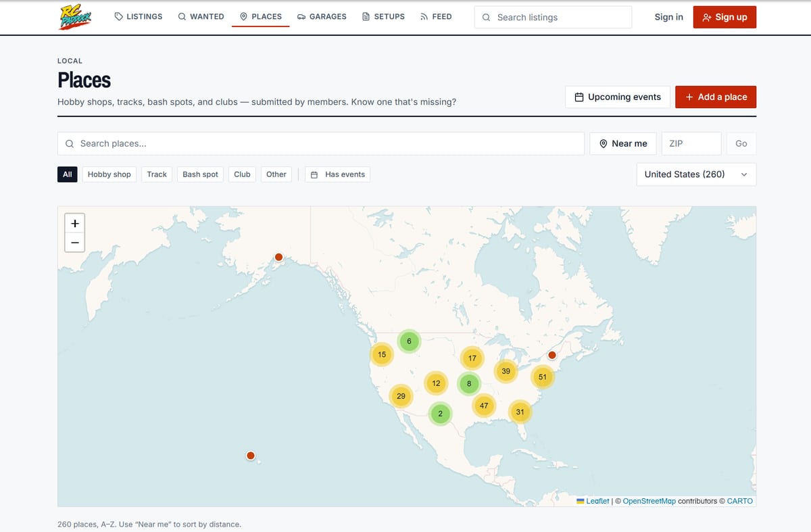Click the red marker near New England
Viewport: 811px width, 532px height.
tap(551, 355)
